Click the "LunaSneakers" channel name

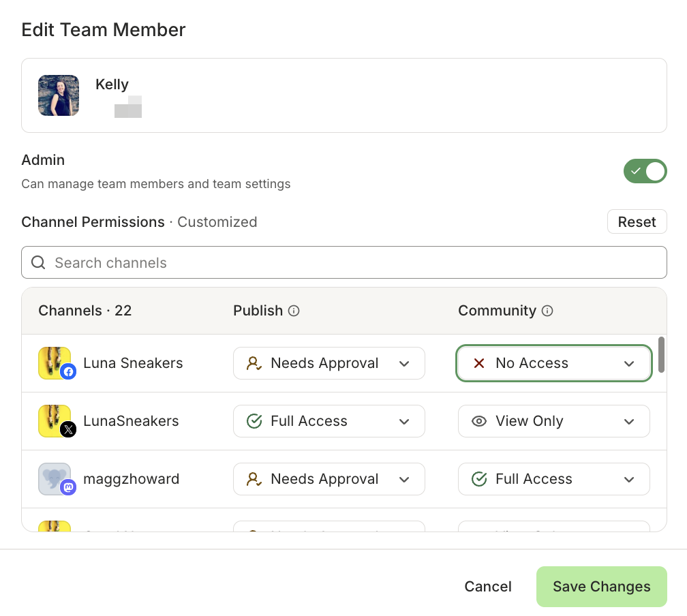[131, 420]
